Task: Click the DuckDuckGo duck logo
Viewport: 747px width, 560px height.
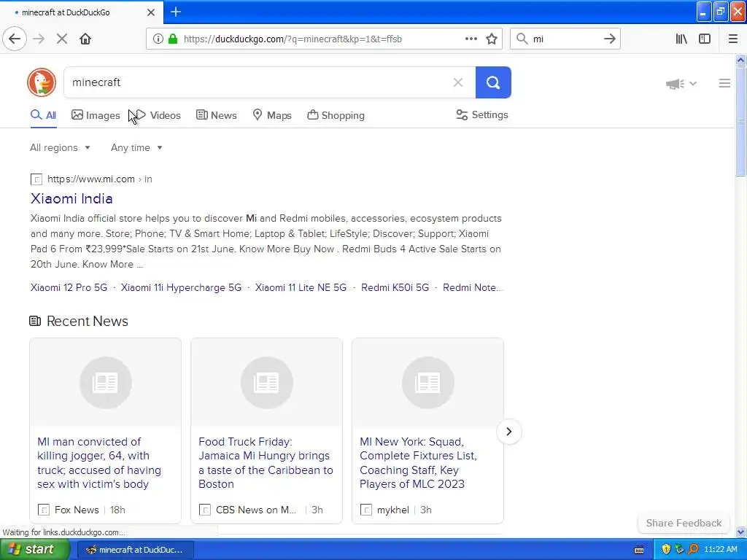Action: [42, 82]
